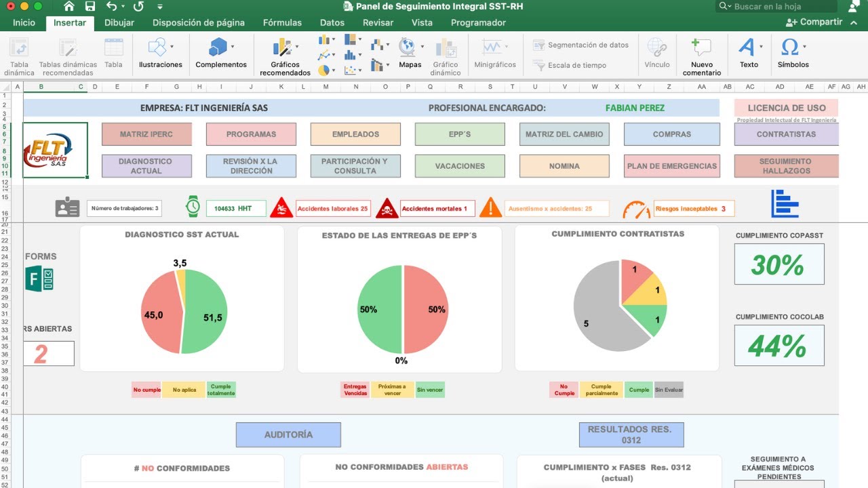Image resolution: width=868 pixels, height=488 pixels.
Task: Insert a Tabla dinámica
Action: [19, 56]
